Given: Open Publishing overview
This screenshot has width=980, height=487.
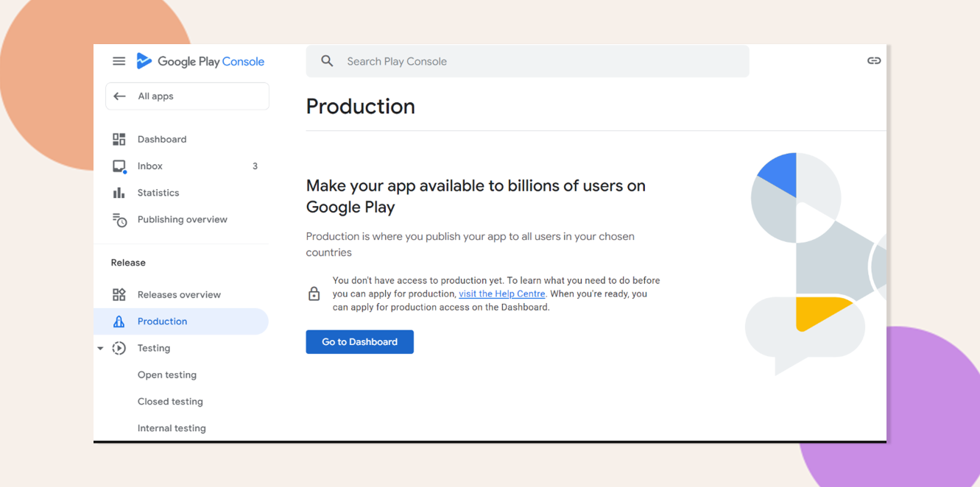Looking at the screenshot, I should click(181, 219).
